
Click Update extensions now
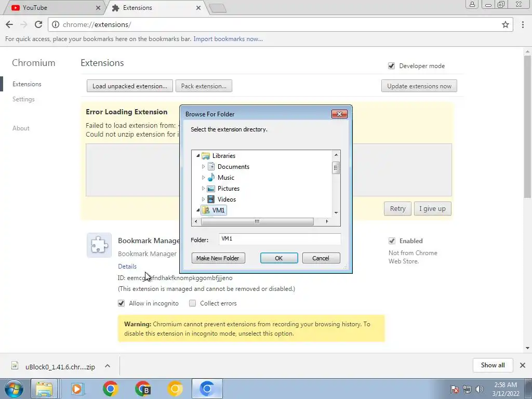tap(419, 86)
